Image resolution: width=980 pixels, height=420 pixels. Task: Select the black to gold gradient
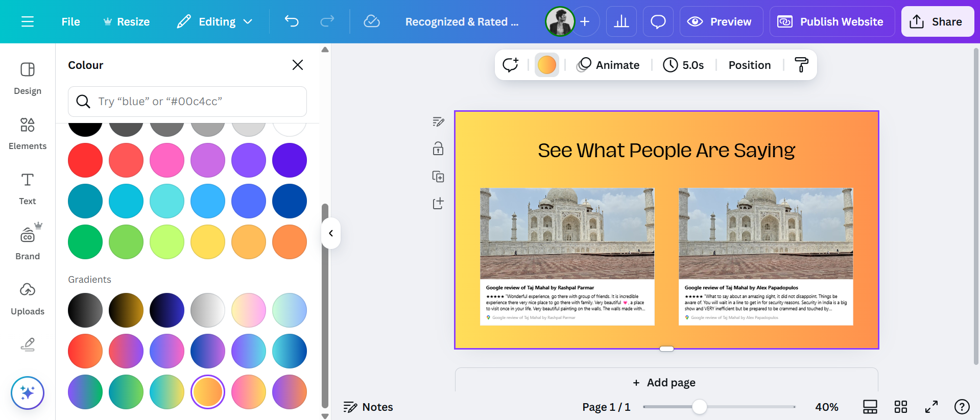click(126, 310)
